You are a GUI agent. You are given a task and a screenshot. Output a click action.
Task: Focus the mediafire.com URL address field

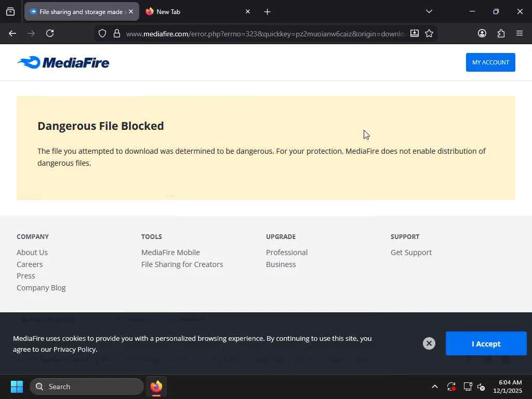[264, 34]
